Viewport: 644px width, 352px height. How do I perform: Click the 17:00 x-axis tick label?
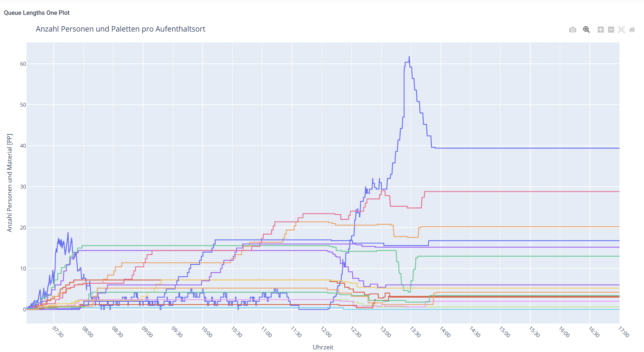pyautogui.click(x=624, y=332)
